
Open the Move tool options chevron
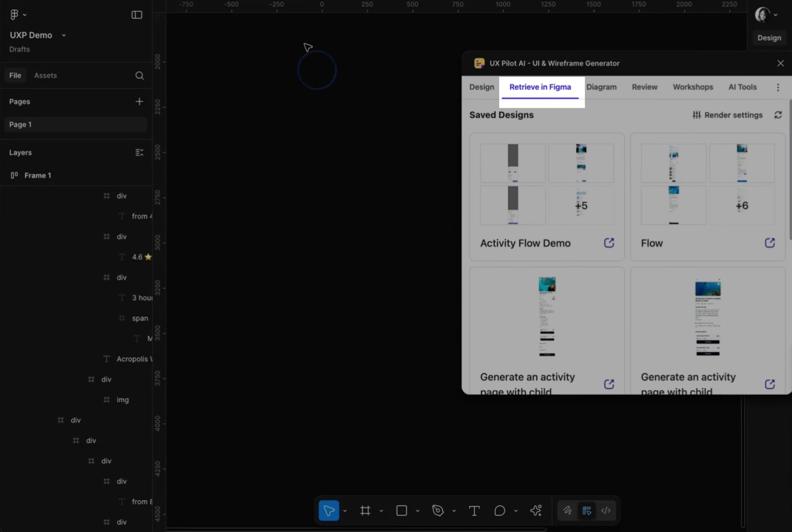(x=345, y=511)
